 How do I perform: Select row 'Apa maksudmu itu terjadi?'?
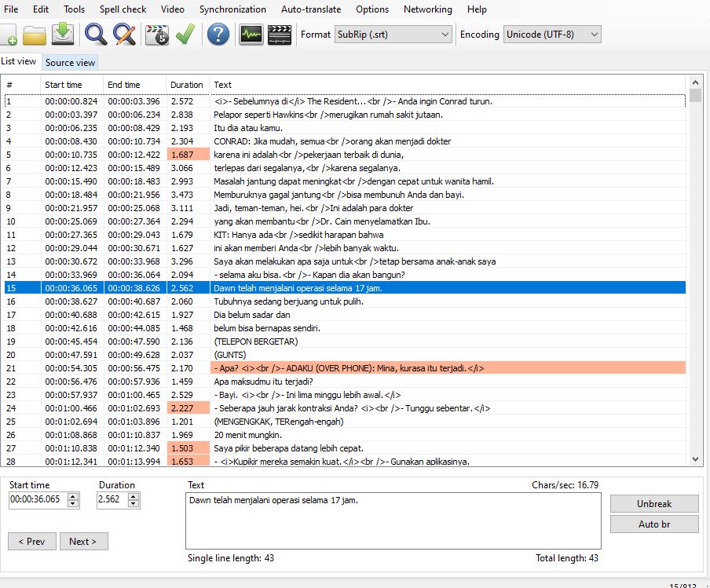[345, 382]
